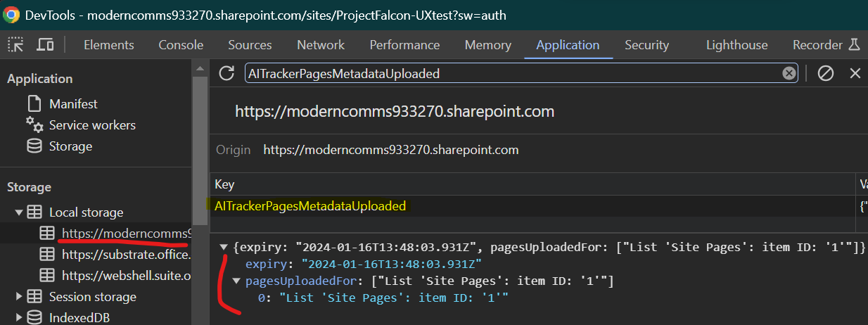Open Storage under the Application section
Screen dimensions: 868x325
[x=70, y=146]
